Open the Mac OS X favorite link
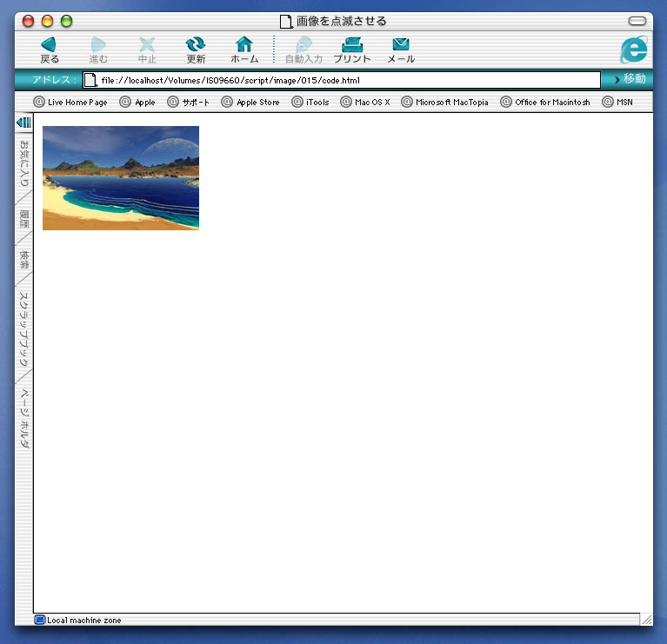 pos(365,102)
